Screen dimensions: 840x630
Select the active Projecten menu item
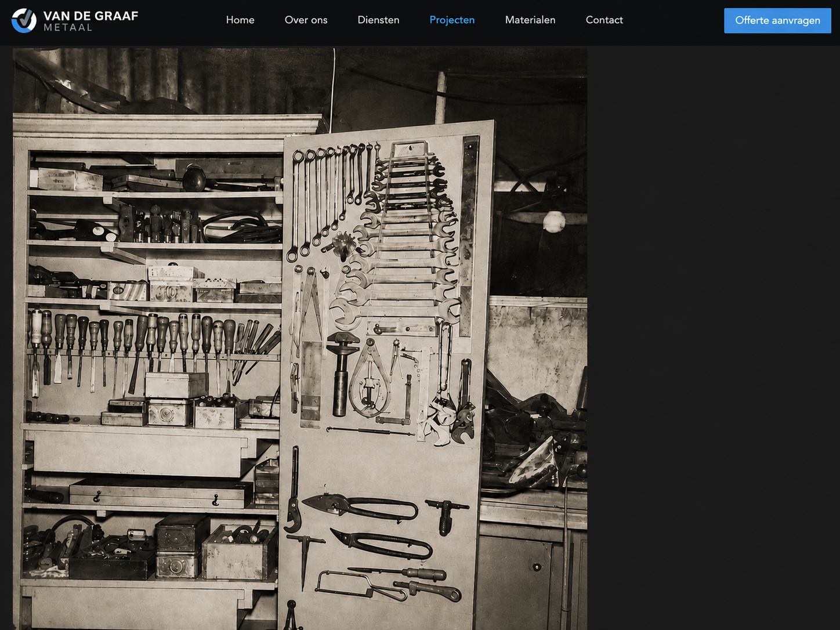452,20
